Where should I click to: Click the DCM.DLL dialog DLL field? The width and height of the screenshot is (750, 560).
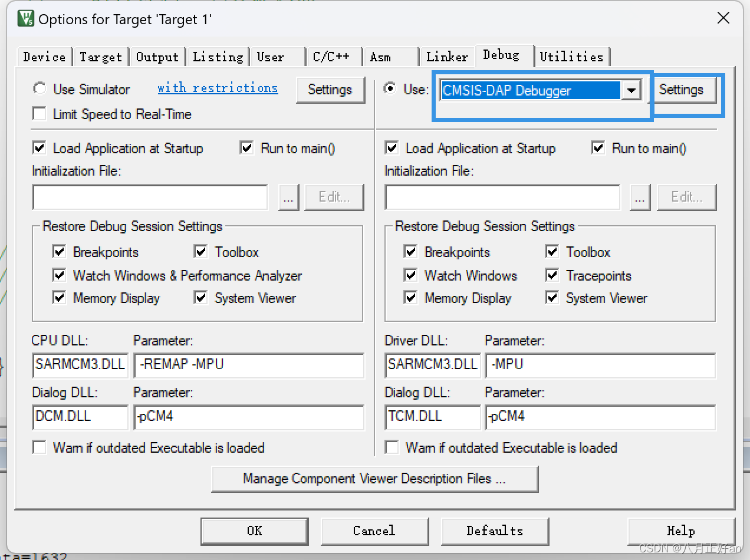click(80, 417)
